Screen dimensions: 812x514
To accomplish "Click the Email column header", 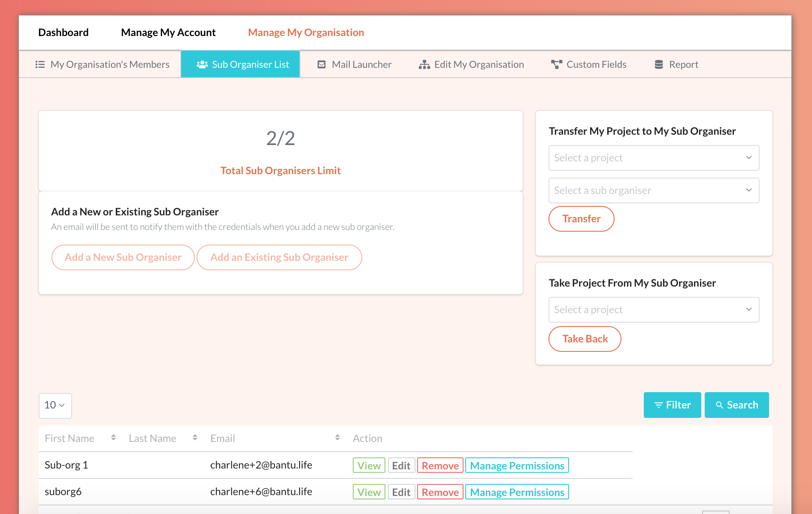I will (222, 438).
